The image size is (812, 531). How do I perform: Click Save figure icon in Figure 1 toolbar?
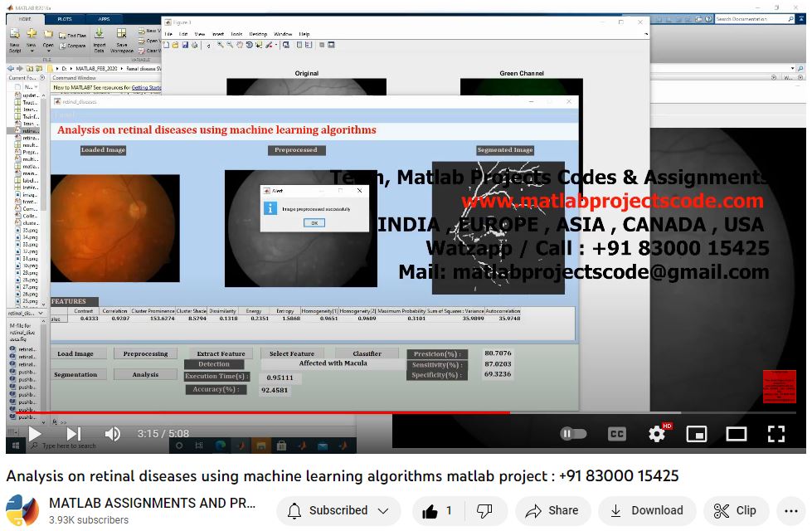pos(185,45)
